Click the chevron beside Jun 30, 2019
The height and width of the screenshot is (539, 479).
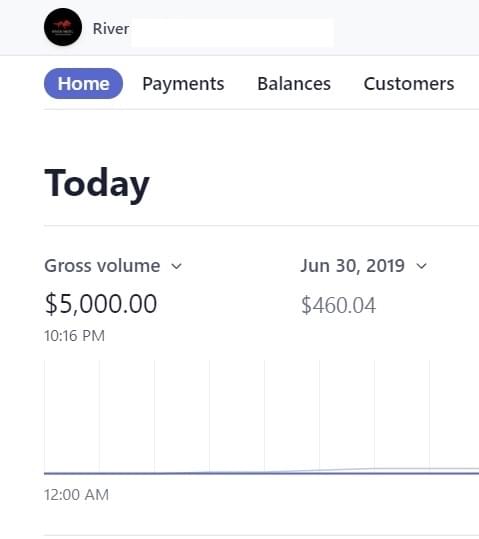(x=422, y=266)
